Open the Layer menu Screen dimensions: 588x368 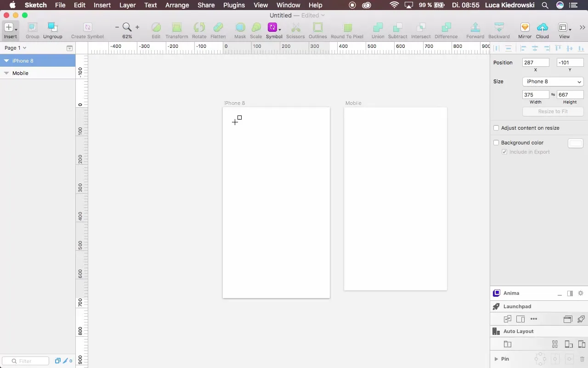click(127, 5)
